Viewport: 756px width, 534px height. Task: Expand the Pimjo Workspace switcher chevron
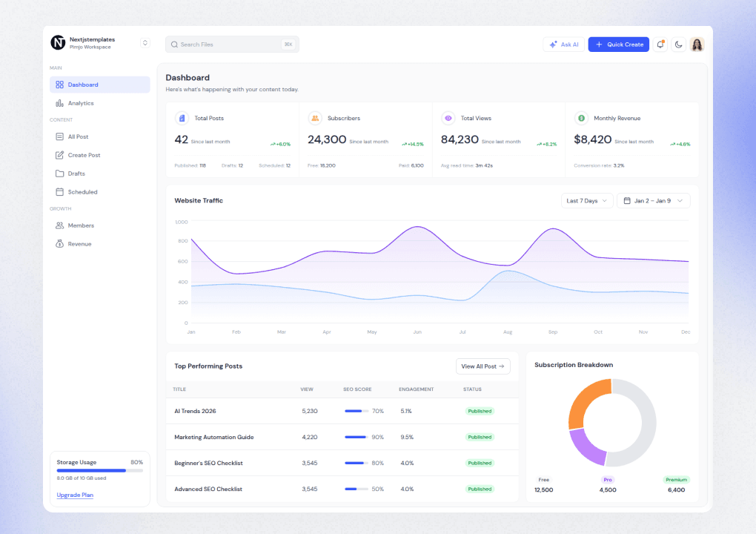[x=145, y=43]
